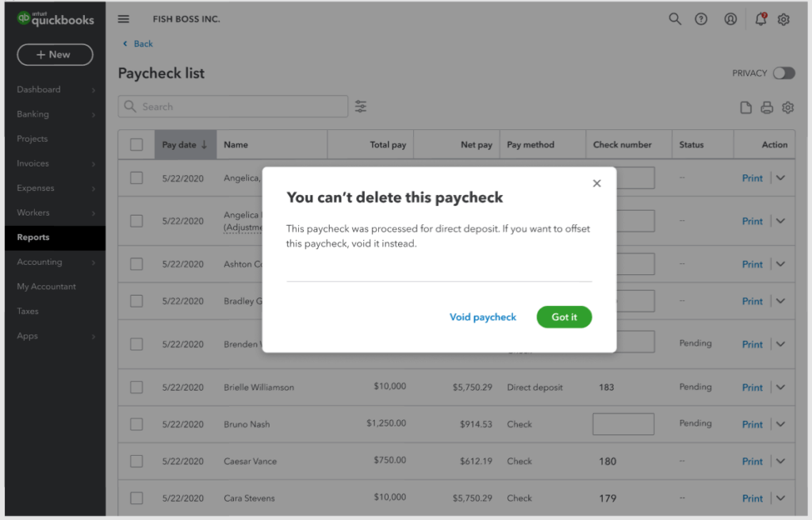
Task: Check the notifications bell icon
Action: (760, 19)
